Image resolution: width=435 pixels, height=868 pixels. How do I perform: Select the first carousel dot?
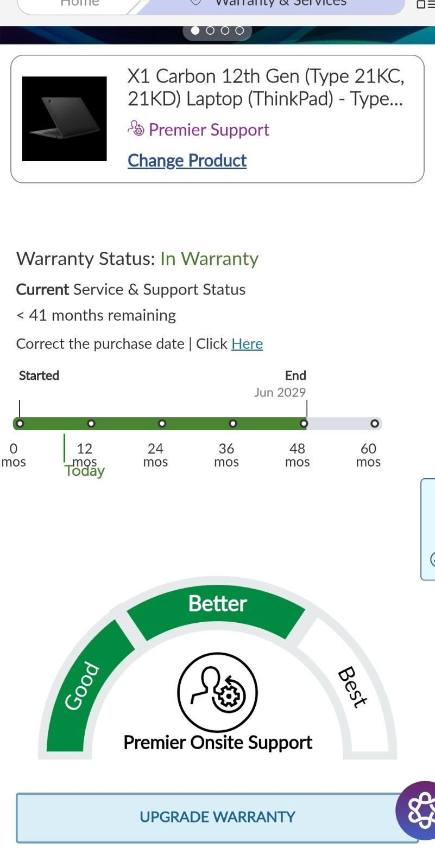tap(196, 30)
